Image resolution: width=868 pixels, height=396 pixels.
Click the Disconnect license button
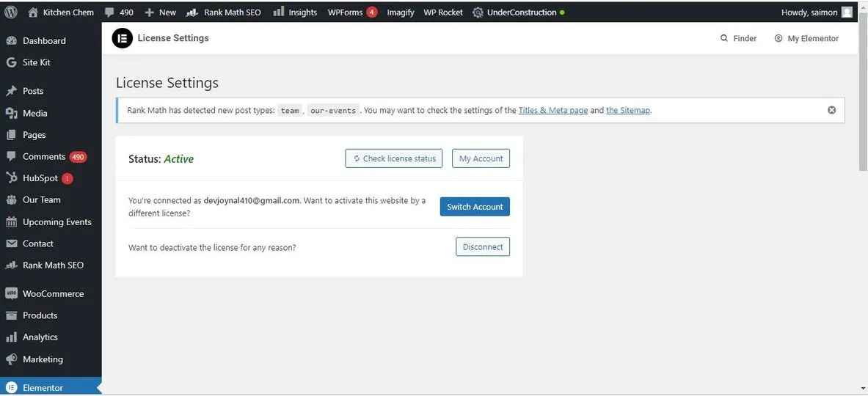pos(483,246)
